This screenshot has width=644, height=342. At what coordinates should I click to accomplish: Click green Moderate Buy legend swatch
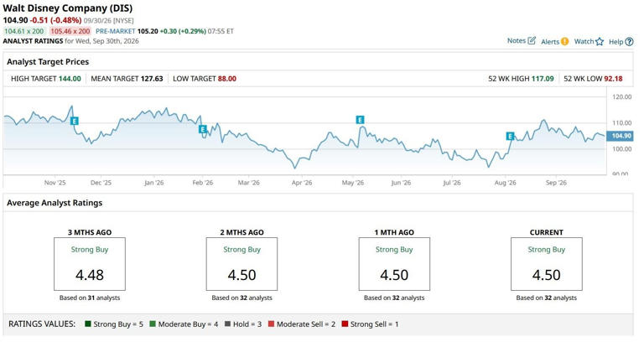153,324
